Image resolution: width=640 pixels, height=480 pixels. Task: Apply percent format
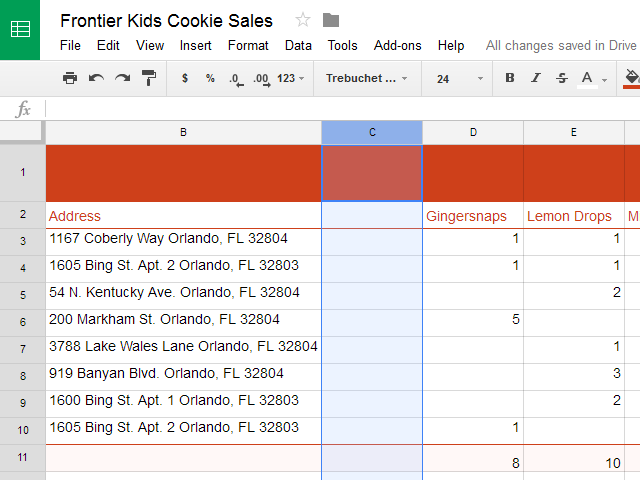[210, 78]
